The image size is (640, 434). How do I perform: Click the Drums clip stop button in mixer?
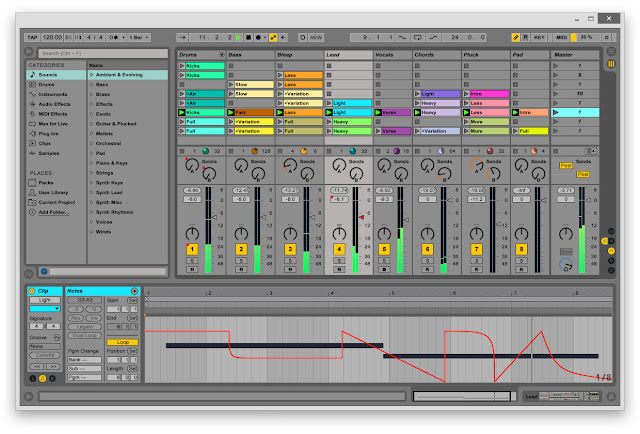[182, 151]
